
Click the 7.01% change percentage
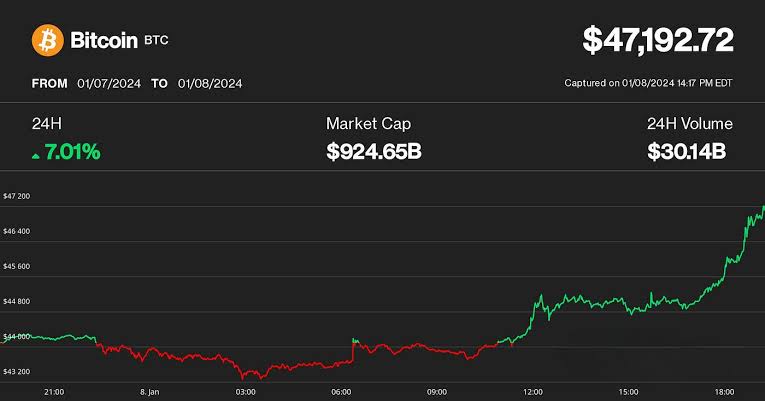coord(72,154)
